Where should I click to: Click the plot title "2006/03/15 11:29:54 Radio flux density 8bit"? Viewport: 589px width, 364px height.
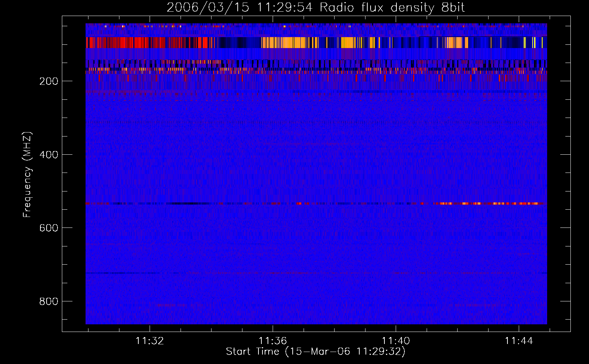[316, 8]
